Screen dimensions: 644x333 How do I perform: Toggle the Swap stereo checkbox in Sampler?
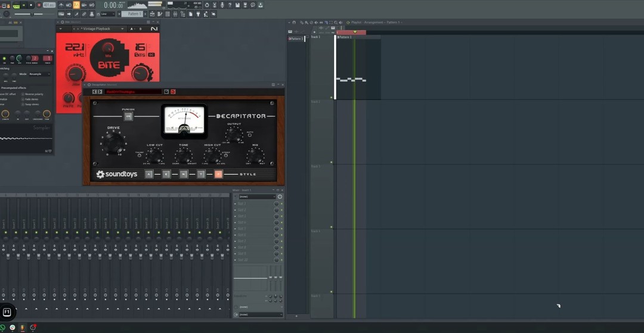click(x=23, y=105)
